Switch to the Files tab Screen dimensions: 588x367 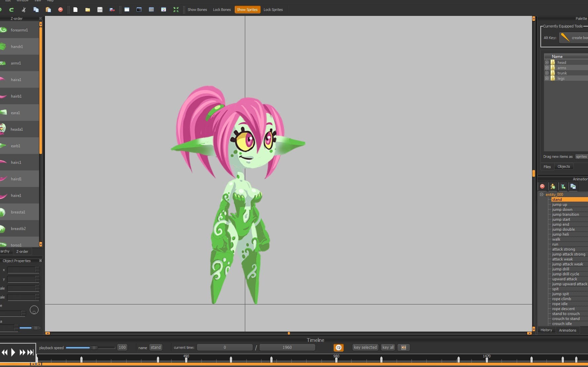[547, 167]
